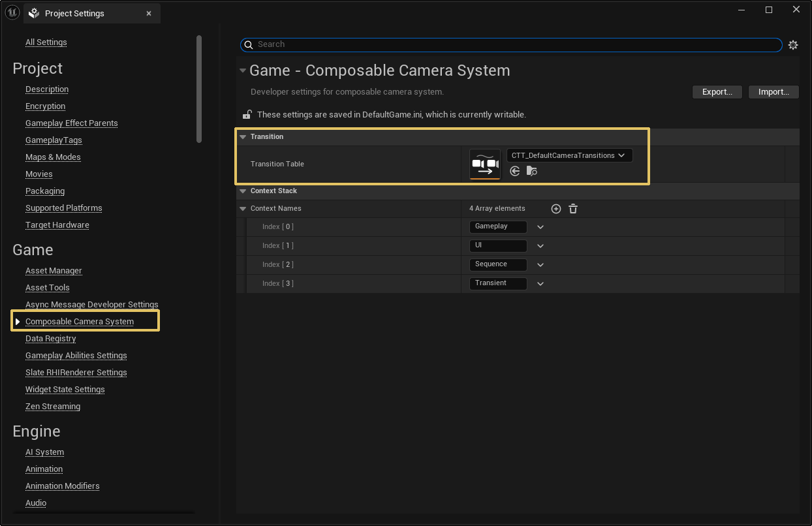
Task: Click the lock icon beside settings saved message
Action: tap(247, 115)
